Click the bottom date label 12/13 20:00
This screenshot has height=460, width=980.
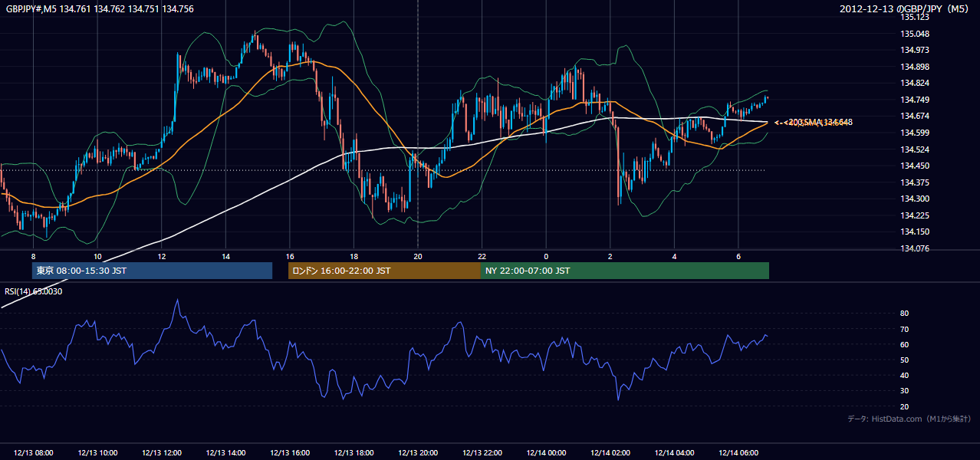[x=418, y=453]
